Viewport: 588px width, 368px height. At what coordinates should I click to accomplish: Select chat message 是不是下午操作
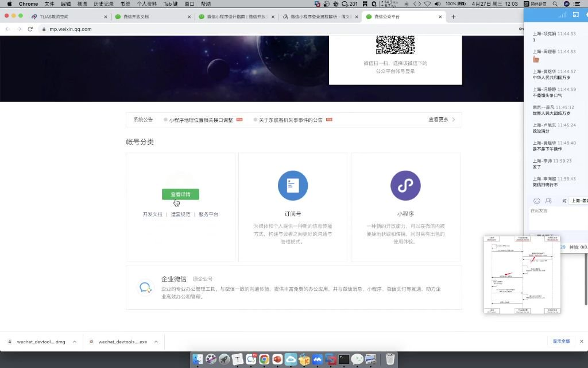(547, 149)
